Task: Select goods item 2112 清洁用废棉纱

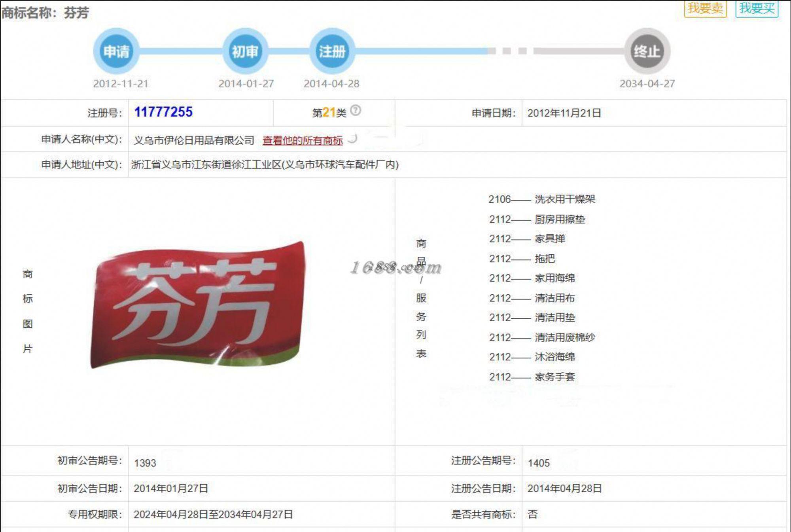Action: [542, 337]
